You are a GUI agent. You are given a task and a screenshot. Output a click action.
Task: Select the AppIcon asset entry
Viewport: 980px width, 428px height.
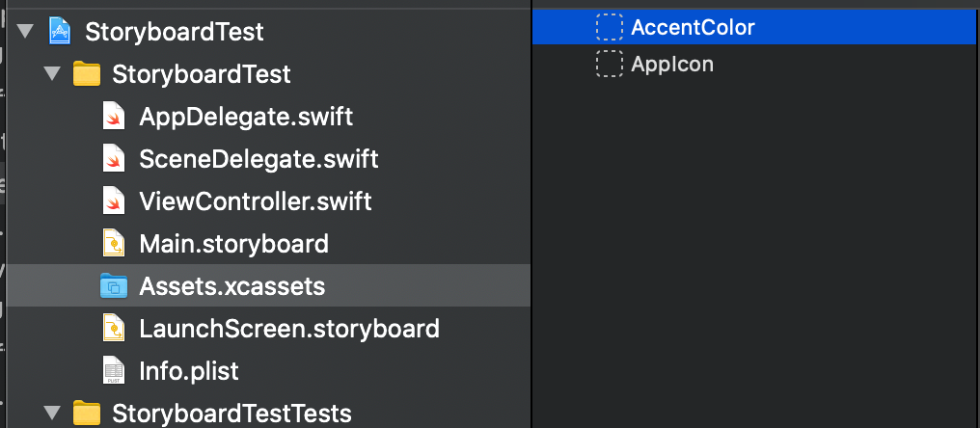(672, 65)
